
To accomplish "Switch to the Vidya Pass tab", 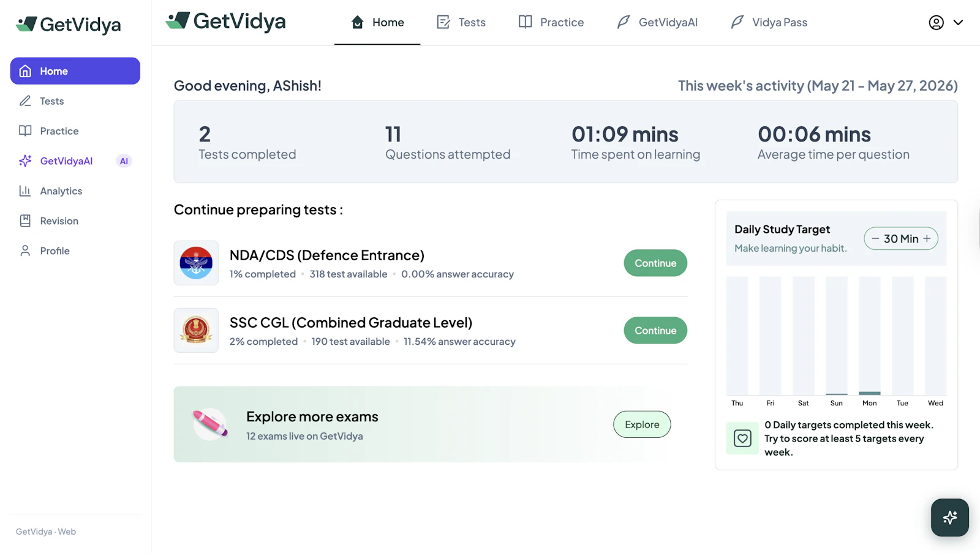I will tap(769, 23).
